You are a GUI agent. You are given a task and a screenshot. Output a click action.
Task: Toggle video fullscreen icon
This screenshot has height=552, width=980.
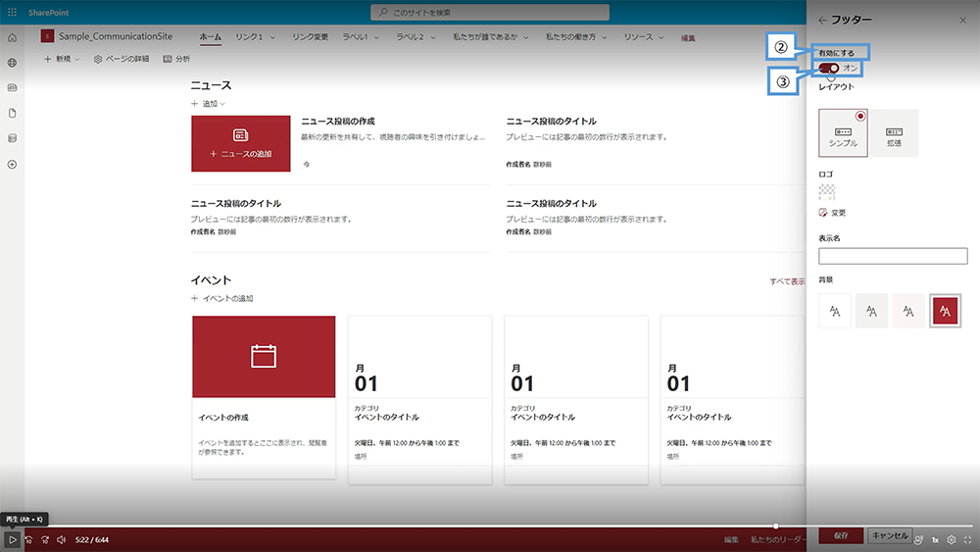(967, 539)
